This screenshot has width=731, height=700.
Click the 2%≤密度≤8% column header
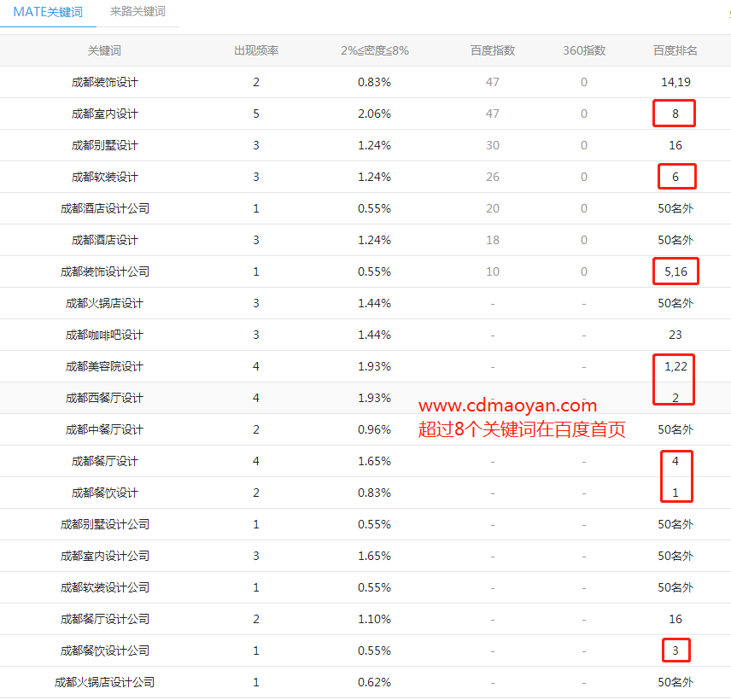pyautogui.click(x=374, y=50)
